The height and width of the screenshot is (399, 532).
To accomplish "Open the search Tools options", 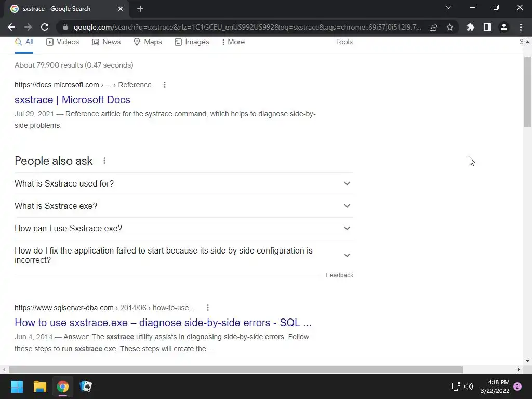I will 344,42.
